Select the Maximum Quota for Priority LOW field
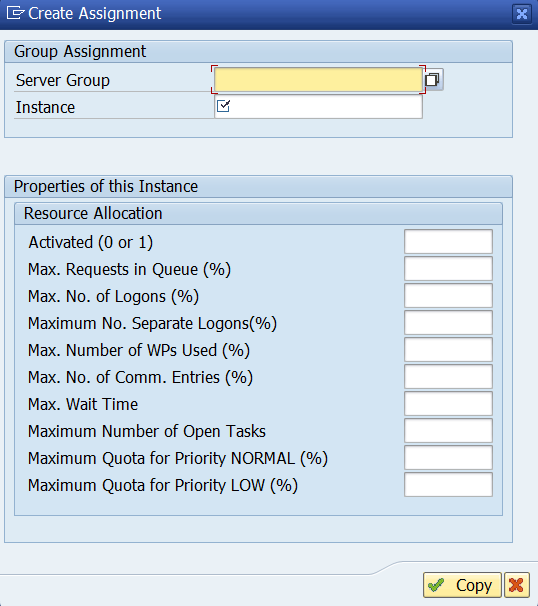This screenshot has height=606, width=538. point(448,485)
